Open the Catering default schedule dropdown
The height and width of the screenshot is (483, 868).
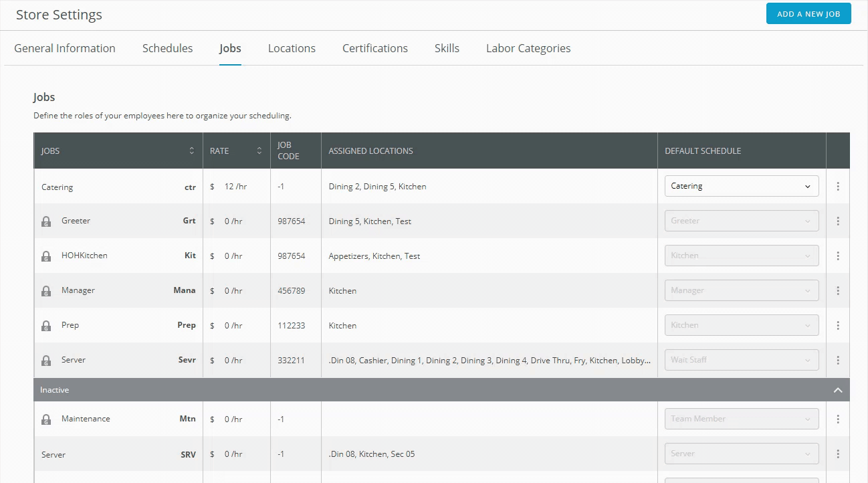741,187
